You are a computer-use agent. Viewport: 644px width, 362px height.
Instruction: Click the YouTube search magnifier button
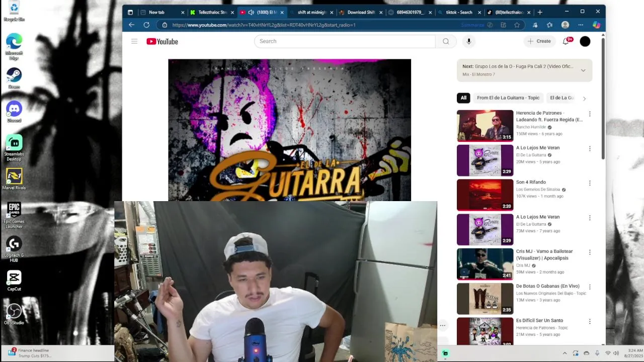446,41
